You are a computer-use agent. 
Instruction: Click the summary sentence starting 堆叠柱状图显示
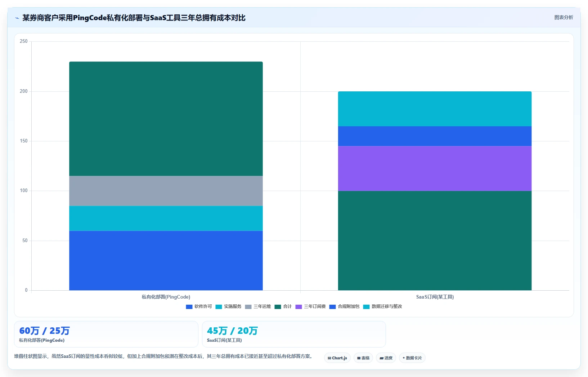pos(163,356)
